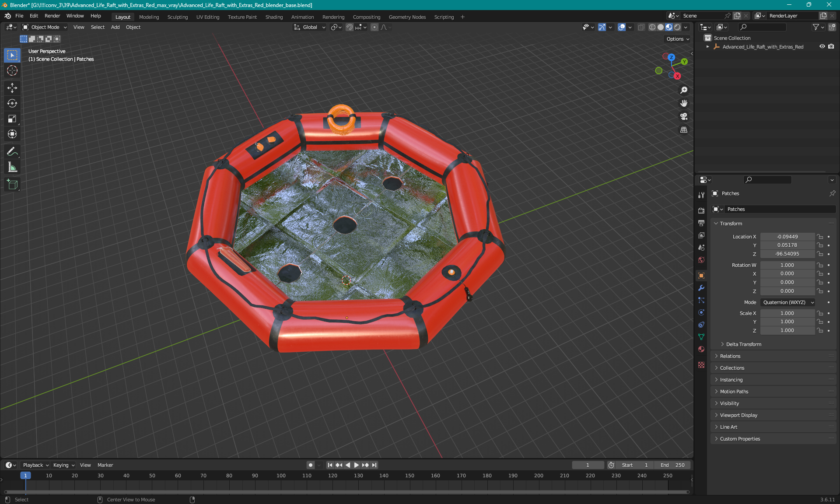The image size is (840, 504).
Task: Toggle the camera view icon
Action: [684, 116]
